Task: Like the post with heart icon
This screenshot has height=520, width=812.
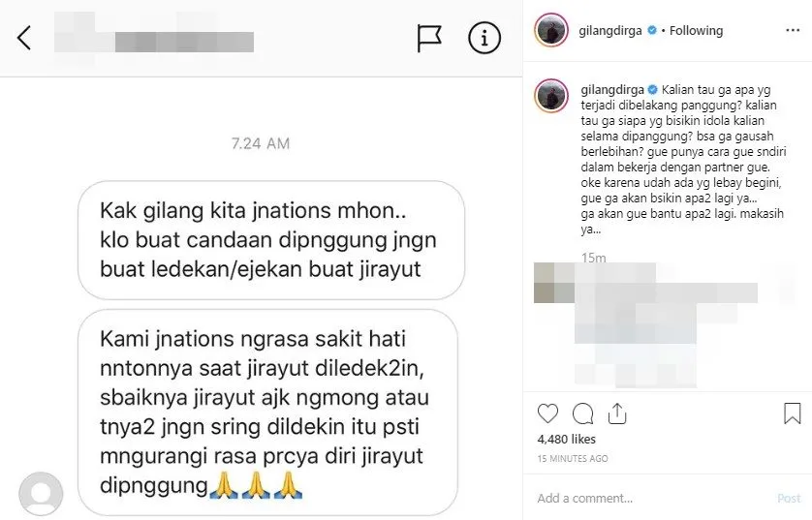Action: click(x=547, y=413)
